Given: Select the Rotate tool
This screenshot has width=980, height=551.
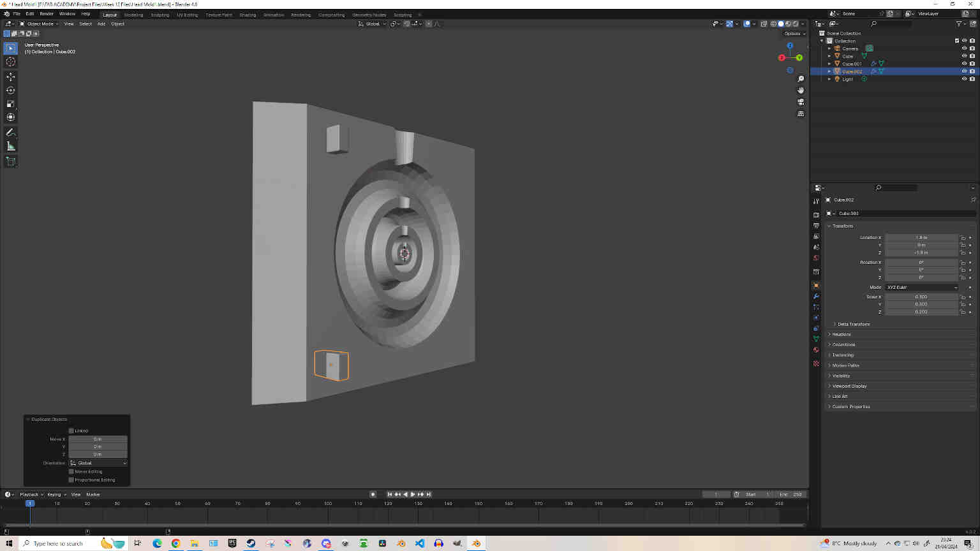Looking at the screenshot, I should [x=10, y=90].
